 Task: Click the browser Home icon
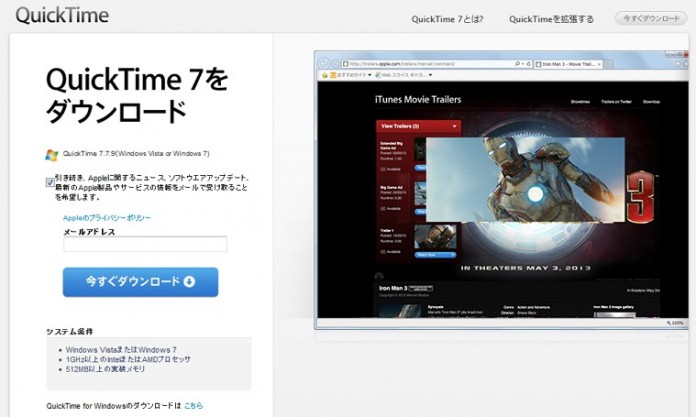(678, 64)
